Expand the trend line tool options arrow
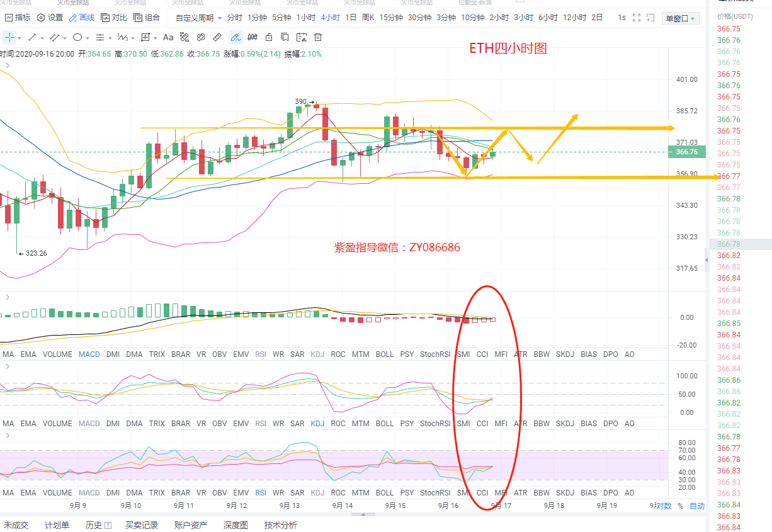Screen dimensions: 772x532 (43, 37)
